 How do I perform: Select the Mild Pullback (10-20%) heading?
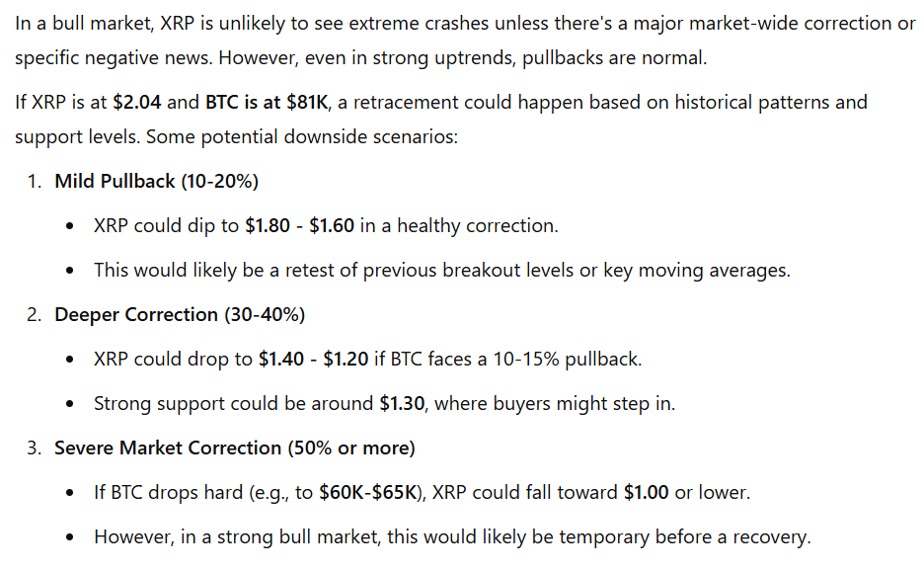point(156,181)
